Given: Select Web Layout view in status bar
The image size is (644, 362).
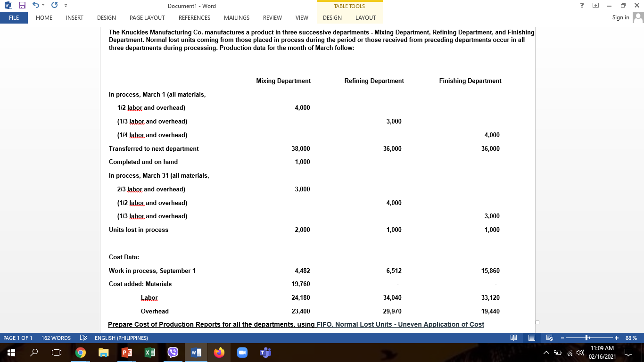Looking at the screenshot, I should pos(549,337).
